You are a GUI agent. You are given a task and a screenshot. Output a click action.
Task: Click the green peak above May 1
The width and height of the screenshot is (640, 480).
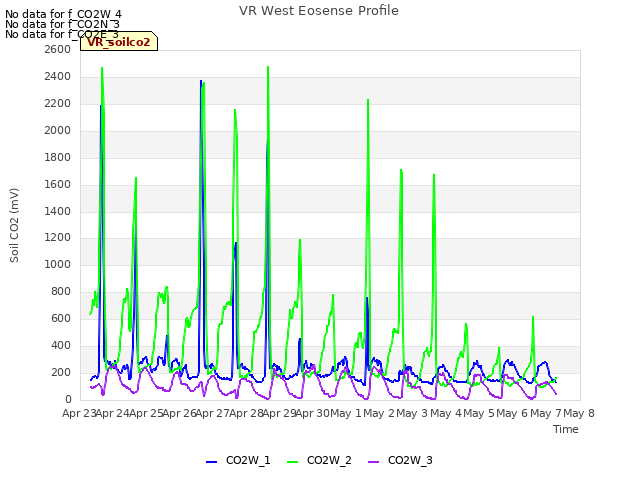coord(368,100)
